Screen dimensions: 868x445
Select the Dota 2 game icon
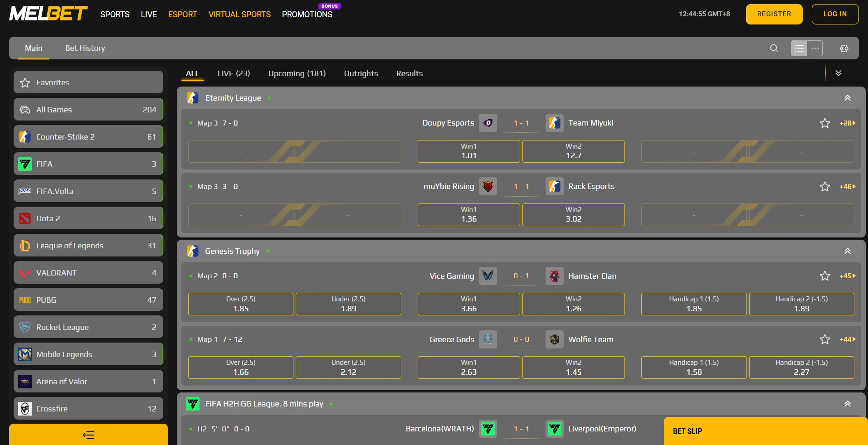click(25, 218)
